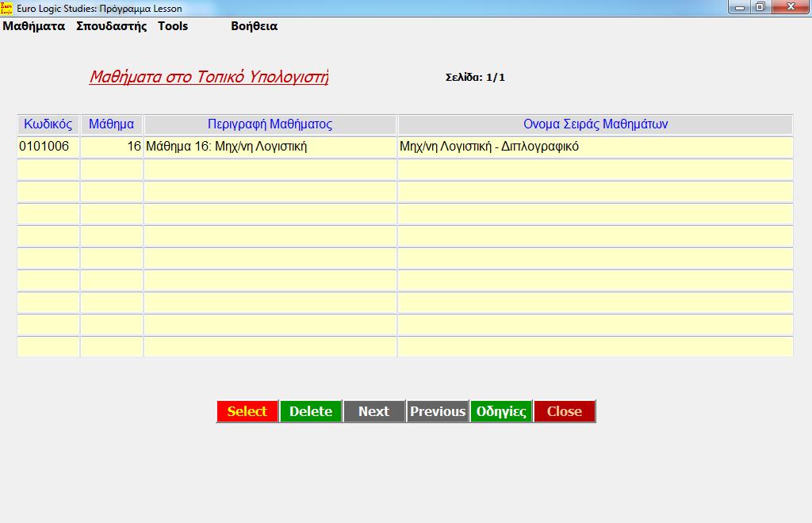812x523 pixels.
Task: Click the Euro Logic app icon in title bar
Action: point(7,8)
